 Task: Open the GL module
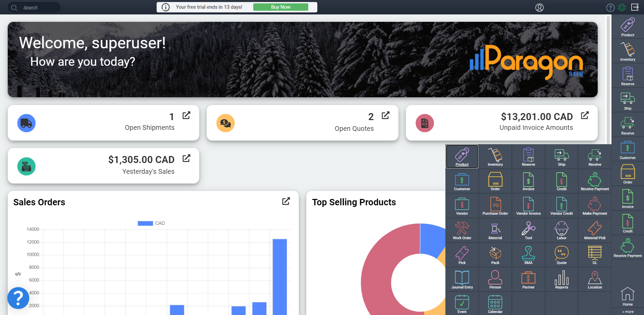click(595, 255)
